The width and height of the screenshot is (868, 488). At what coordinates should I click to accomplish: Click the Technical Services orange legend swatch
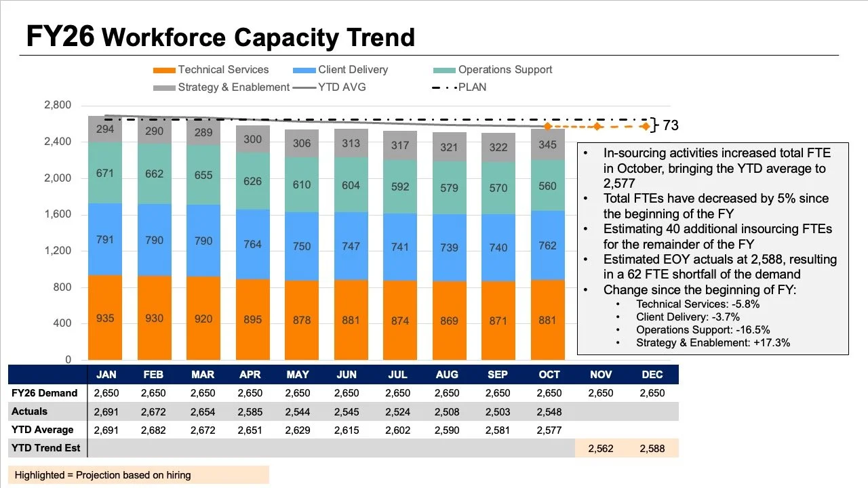(164, 70)
